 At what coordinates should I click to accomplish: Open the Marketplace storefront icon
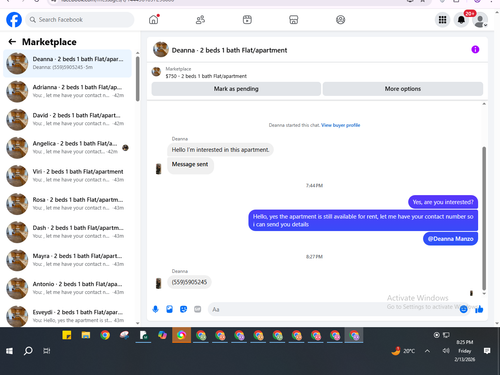click(x=294, y=20)
